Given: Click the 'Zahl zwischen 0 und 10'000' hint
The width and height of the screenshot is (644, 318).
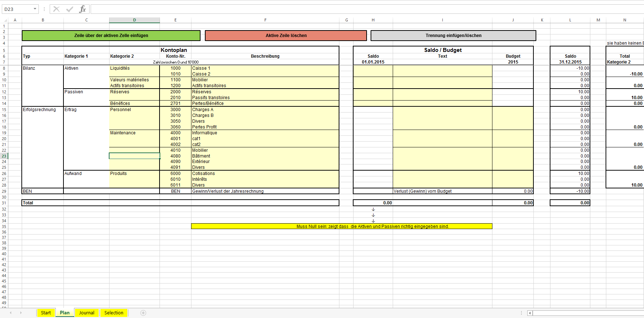Looking at the screenshot, I should [176, 62].
